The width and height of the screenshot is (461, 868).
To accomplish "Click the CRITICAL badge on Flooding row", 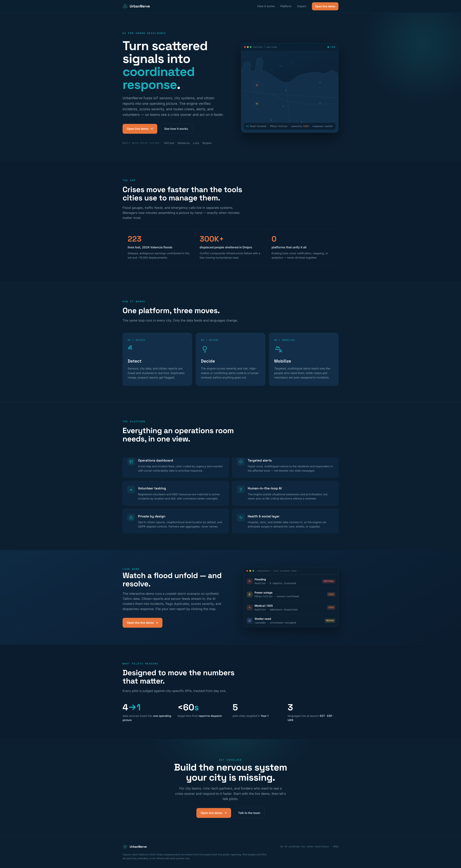I will 329,581.
